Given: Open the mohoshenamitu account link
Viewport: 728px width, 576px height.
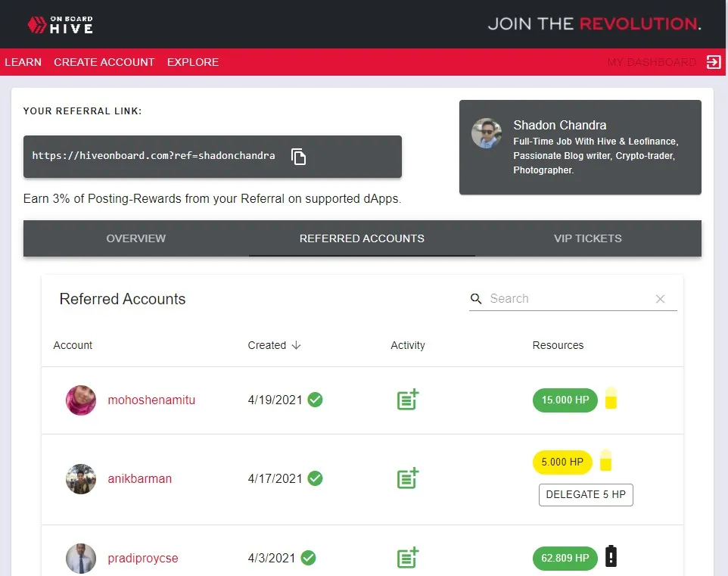Looking at the screenshot, I should coord(151,400).
